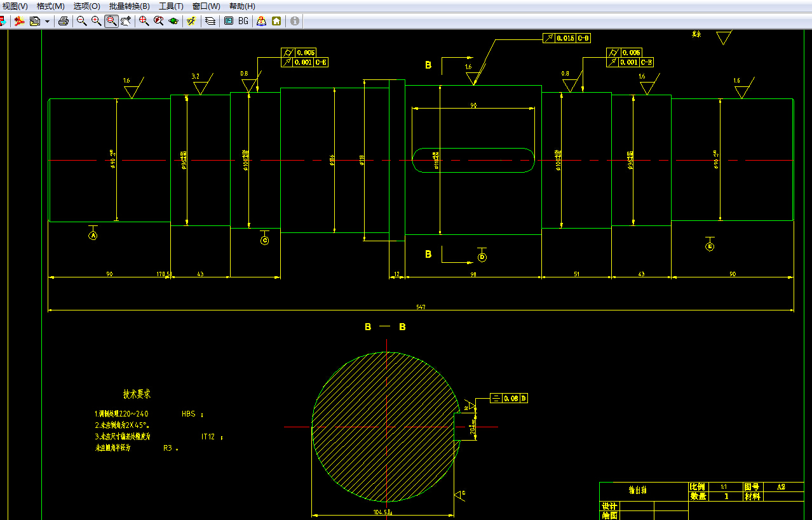Click the dimension 98 under the shaft
Screen dimensions: 812x520
[473, 274]
